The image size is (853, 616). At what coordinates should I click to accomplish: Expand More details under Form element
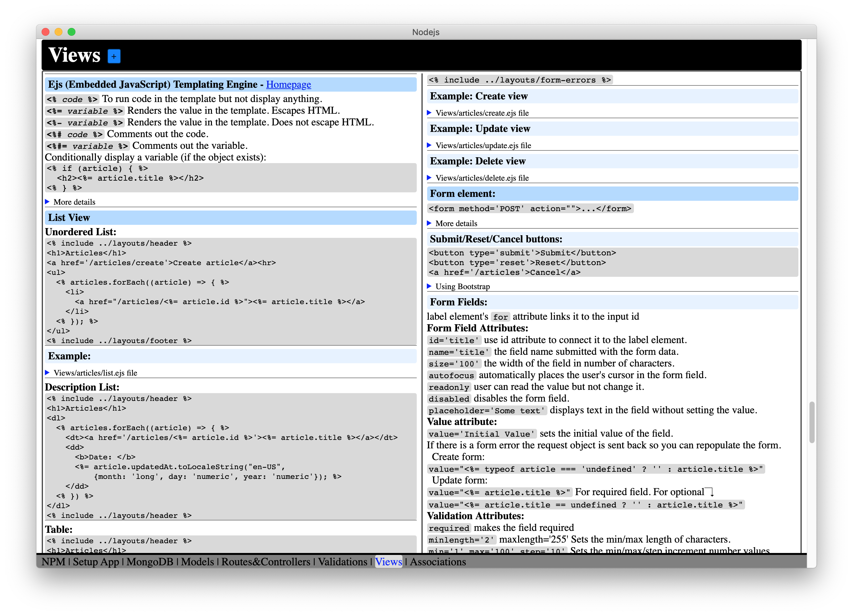(x=452, y=223)
